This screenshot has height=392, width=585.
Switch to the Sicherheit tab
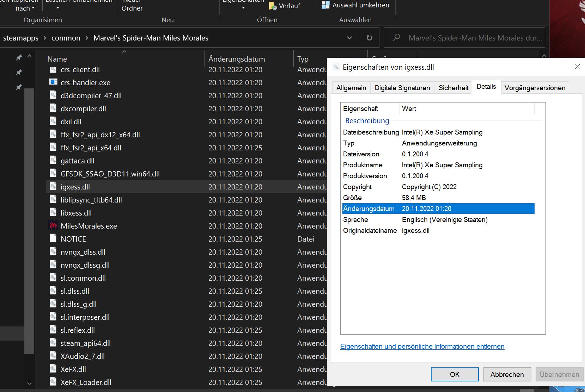click(x=453, y=88)
